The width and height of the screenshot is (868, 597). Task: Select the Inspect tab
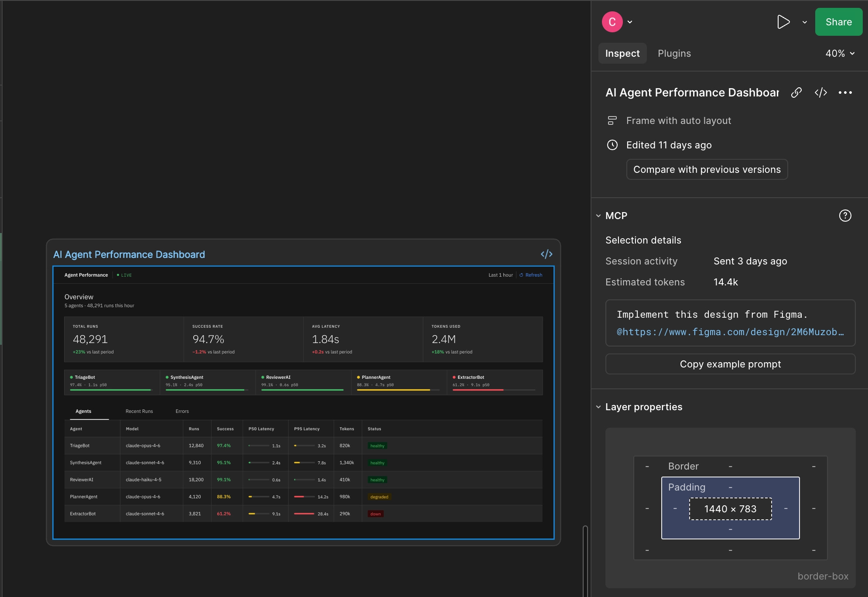pyautogui.click(x=622, y=53)
